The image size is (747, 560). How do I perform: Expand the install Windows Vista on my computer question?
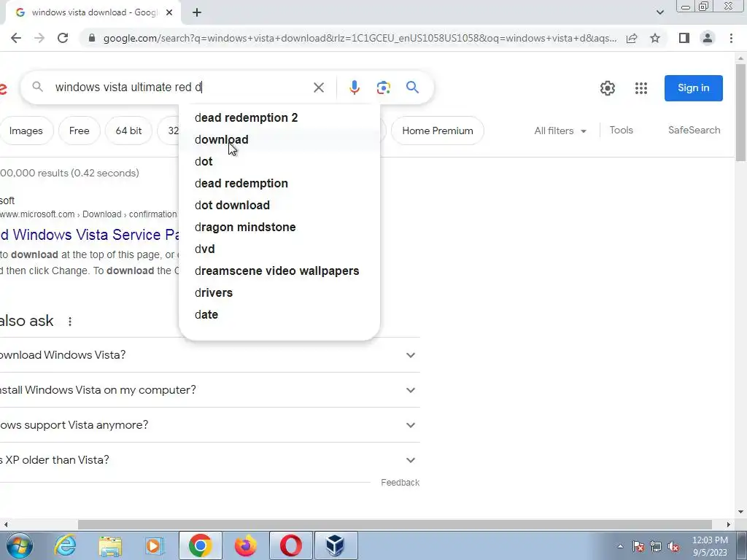(209, 390)
